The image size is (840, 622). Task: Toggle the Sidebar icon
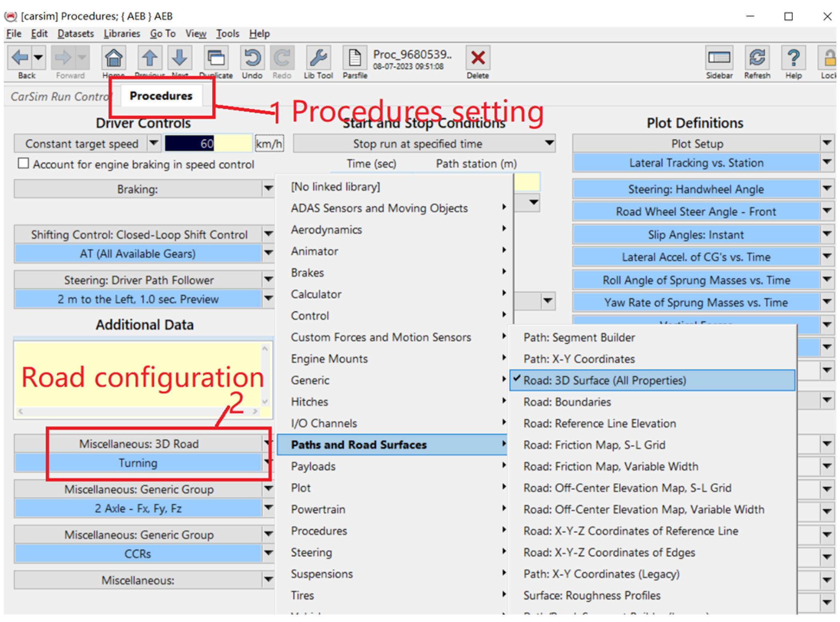pos(719,58)
